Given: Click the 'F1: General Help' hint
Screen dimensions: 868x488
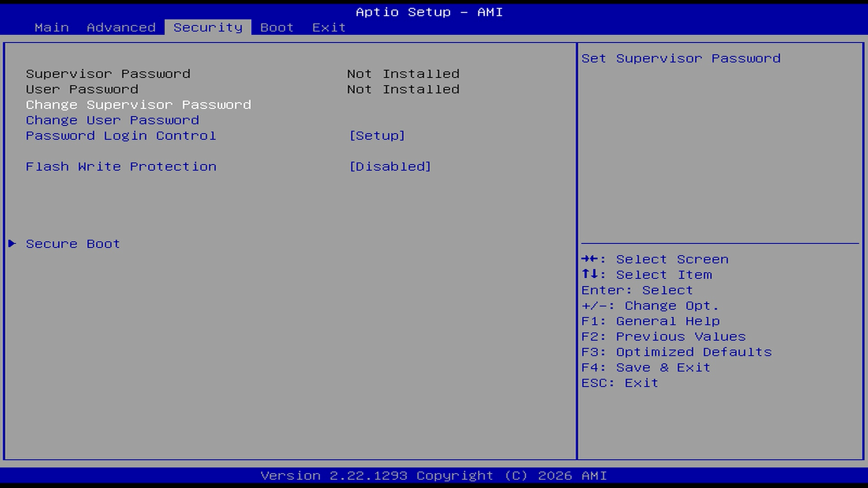Looking at the screenshot, I should 651,321.
